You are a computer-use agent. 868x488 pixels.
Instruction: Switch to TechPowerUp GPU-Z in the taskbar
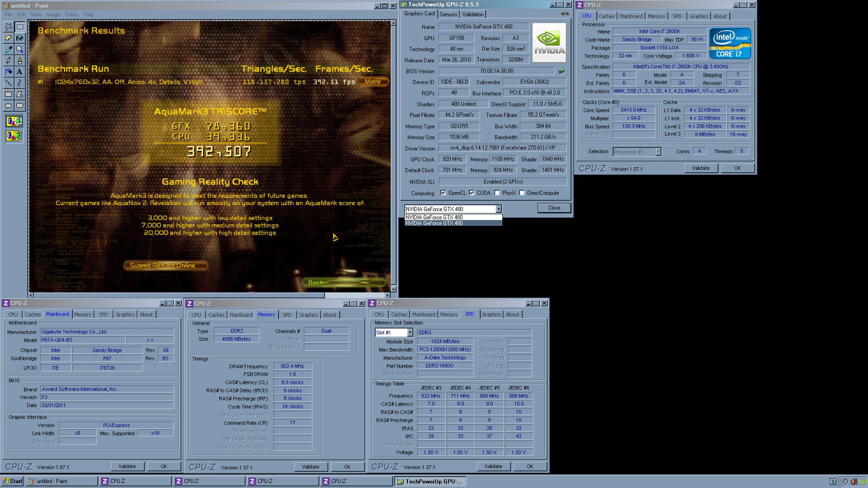click(x=430, y=481)
